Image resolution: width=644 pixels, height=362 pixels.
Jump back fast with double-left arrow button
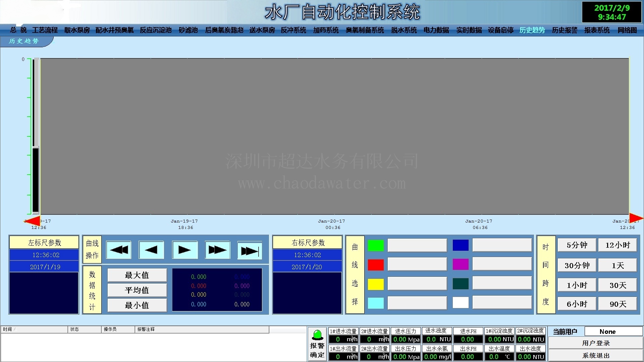point(119,250)
